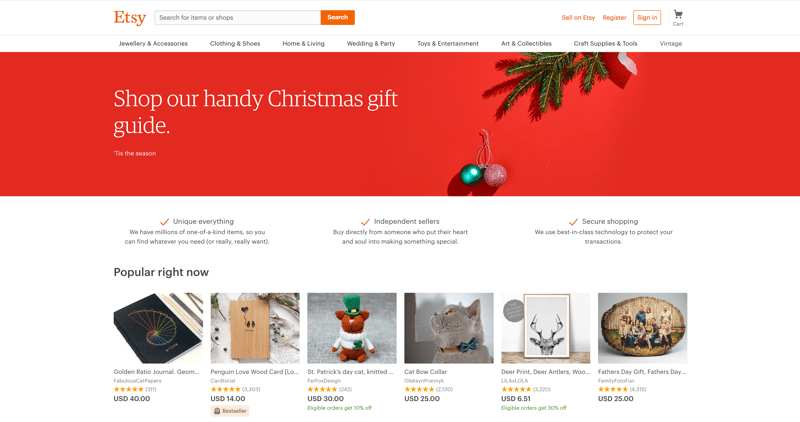Click the Sign in button
Screen dimensions: 800x422
647,17
